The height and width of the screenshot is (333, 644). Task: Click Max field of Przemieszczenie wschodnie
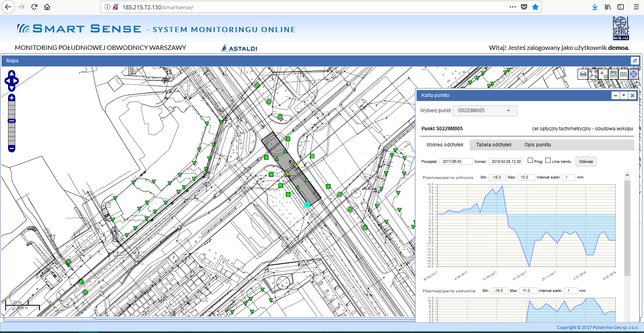528,291
